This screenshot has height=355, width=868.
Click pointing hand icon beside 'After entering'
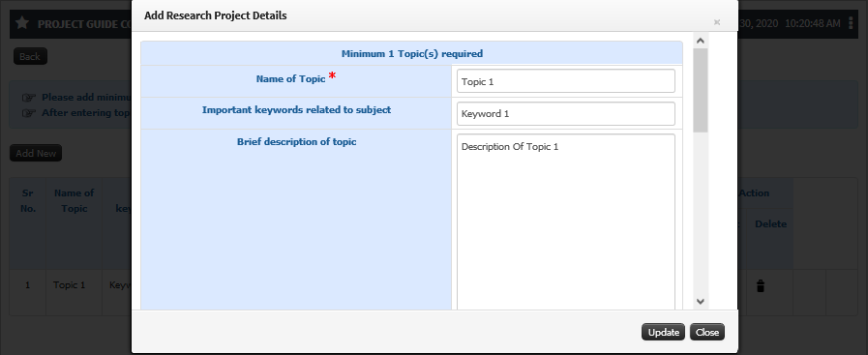tap(29, 113)
